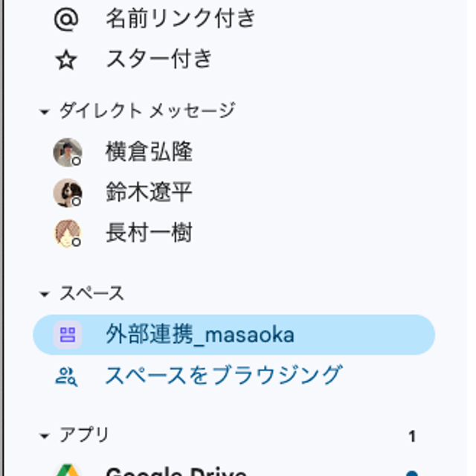Open chat with 長村一樹
Image resolution: width=476 pixels, height=476 pixels.
tap(149, 234)
